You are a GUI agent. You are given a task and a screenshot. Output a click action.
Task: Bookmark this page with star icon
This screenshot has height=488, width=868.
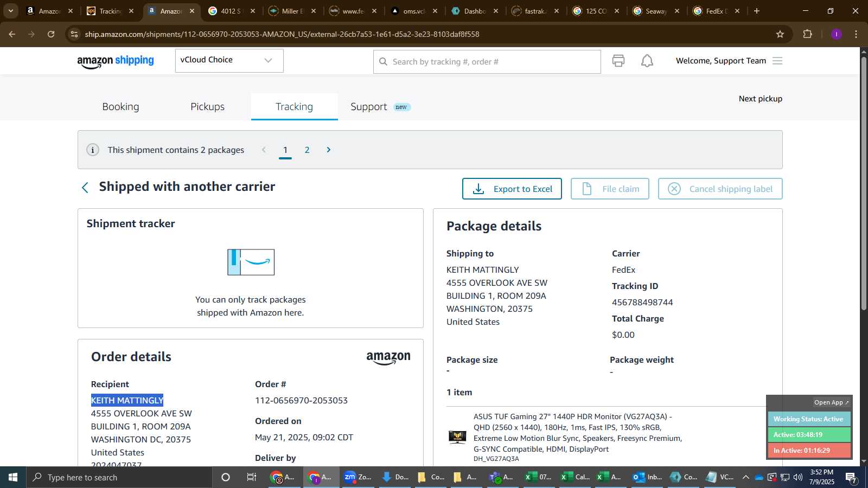point(780,34)
